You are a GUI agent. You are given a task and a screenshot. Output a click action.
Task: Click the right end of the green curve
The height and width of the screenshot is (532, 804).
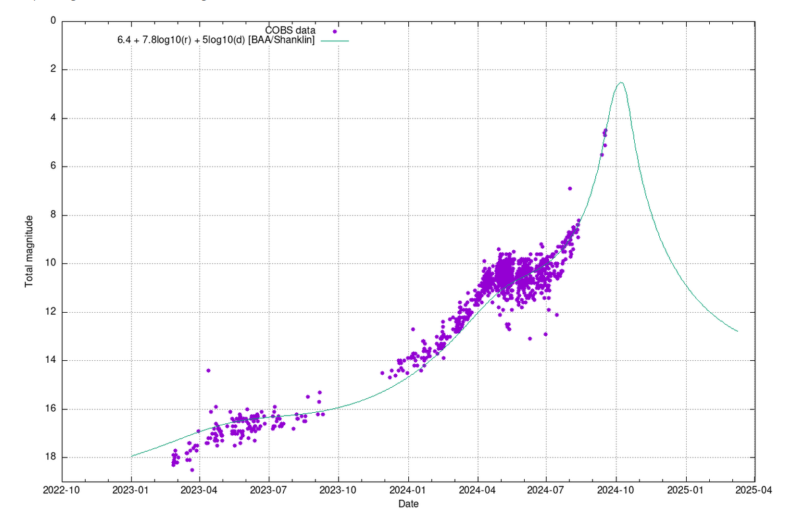737,331
